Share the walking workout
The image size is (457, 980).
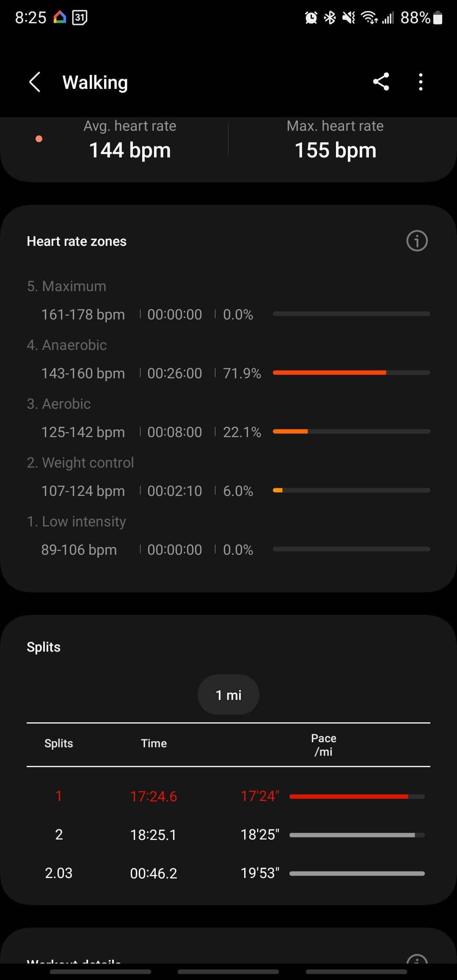(x=381, y=82)
